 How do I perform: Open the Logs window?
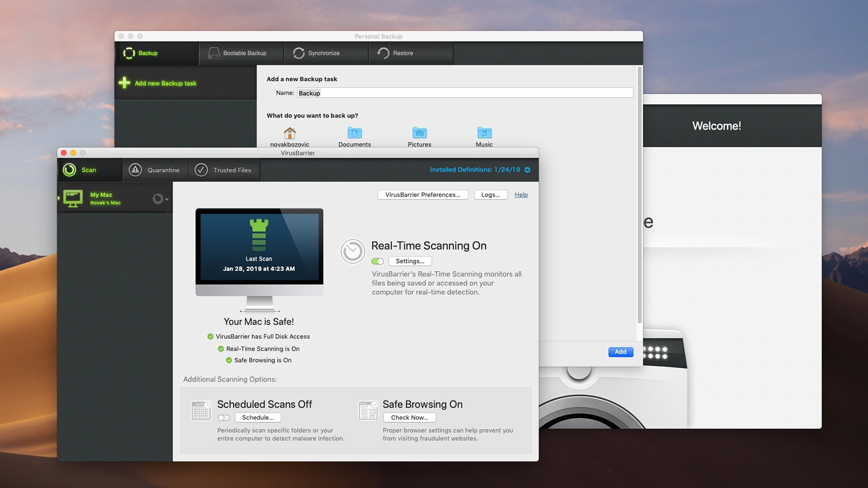[x=490, y=195]
